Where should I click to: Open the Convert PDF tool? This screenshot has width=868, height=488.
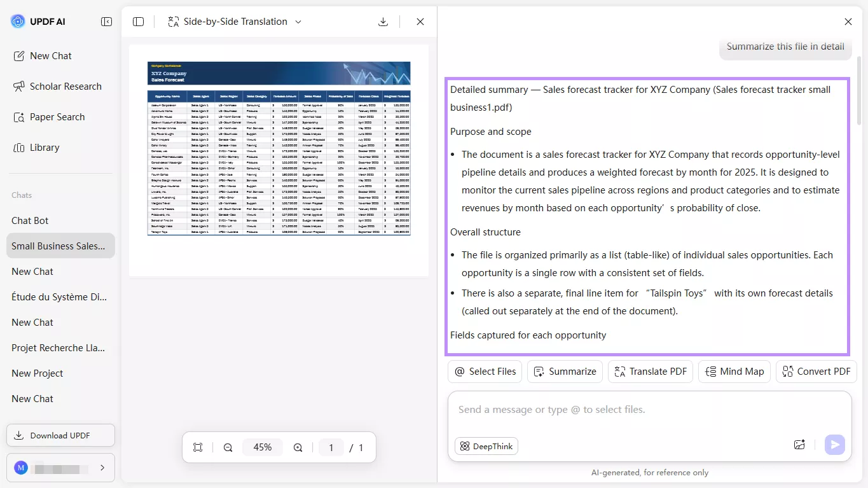tap(816, 371)
